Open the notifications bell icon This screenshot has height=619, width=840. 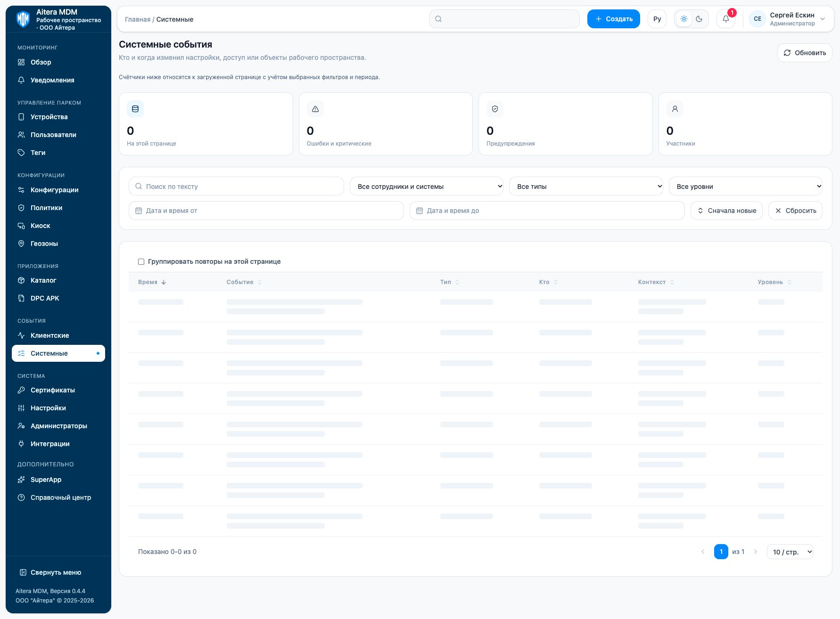726,19
